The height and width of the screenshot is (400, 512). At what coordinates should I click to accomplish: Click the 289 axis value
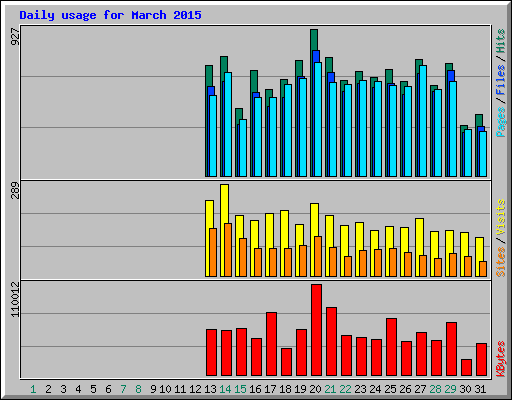[x=15, y=190]
